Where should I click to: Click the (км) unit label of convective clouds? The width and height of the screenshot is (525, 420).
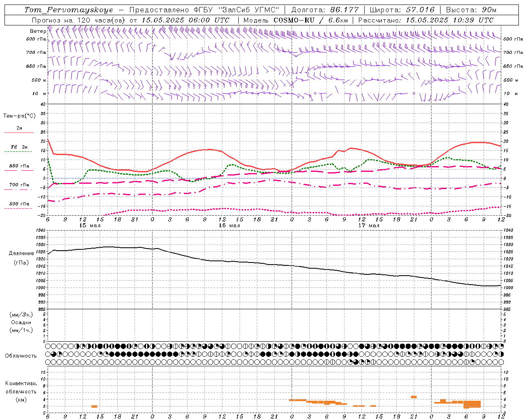21,399
